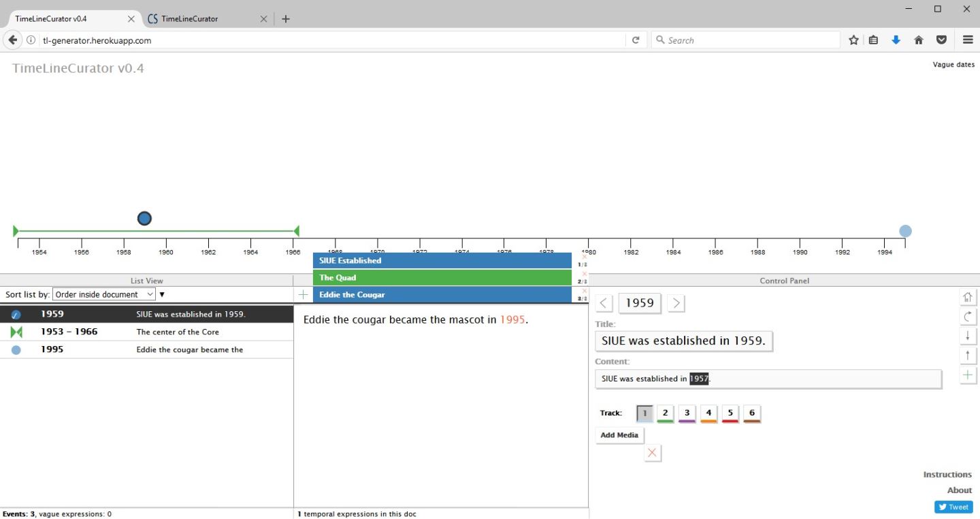Go to the previous event with left chevron
Image resolution: width=980 pixels, height=519 pixels.
pyautogui.click(x=604, y=303)
